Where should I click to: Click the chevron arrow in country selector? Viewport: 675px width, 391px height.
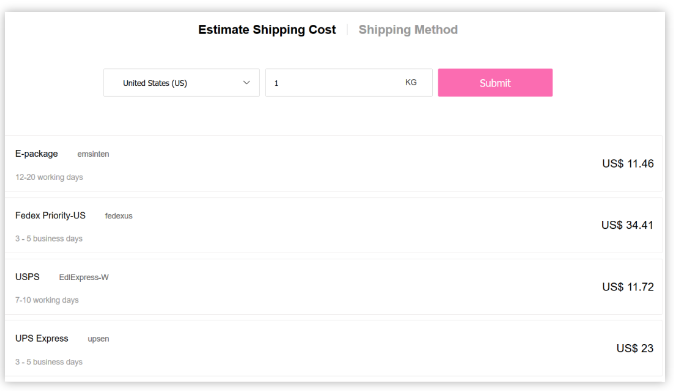[246, 83]
